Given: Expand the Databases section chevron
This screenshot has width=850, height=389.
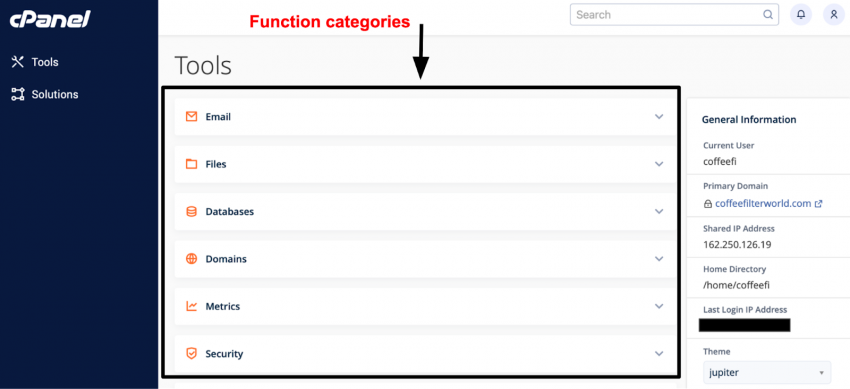Looking at the screenshot, I should 659,211.
